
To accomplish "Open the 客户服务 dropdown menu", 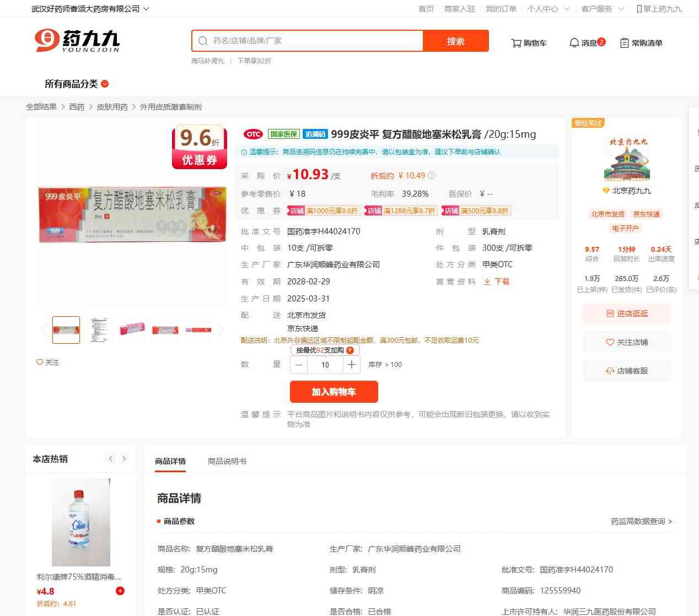I will [x=603, y=9].
